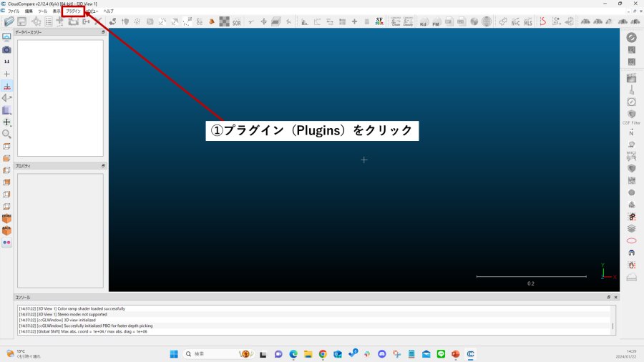Open Google Chrome from taskbar
Screen dimensions: 644x362
(323, 354)
